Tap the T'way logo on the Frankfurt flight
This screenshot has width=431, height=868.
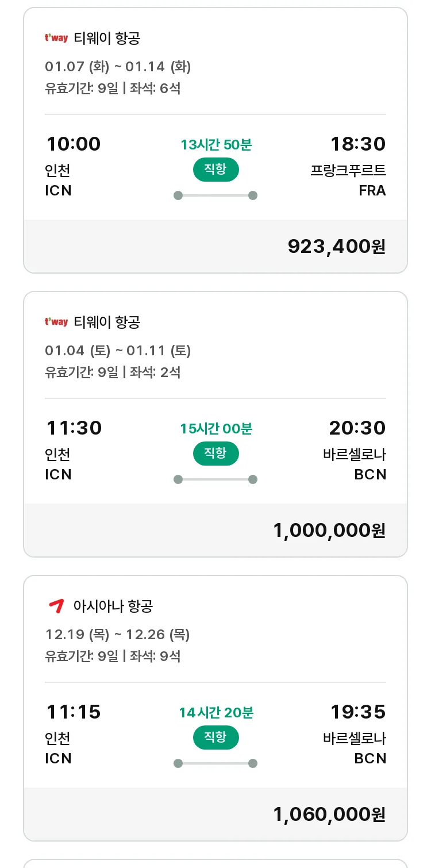56,39
